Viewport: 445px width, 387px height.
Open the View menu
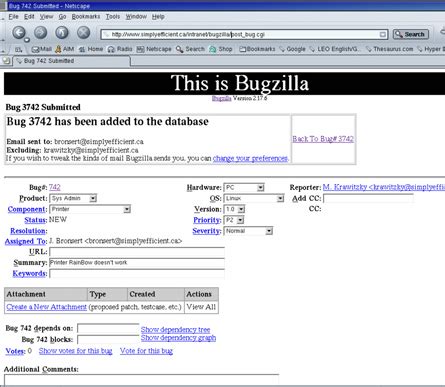[46, 17]
